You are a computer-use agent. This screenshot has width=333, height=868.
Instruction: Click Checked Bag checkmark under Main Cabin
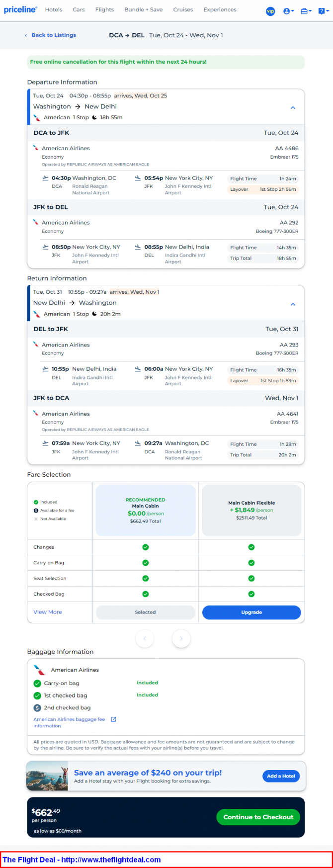pos(146,594)
